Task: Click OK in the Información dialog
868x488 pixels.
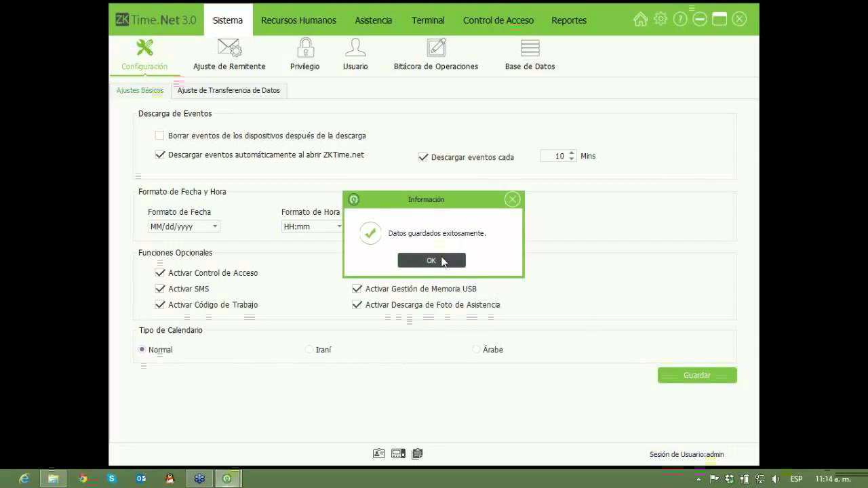Action: 431,260
